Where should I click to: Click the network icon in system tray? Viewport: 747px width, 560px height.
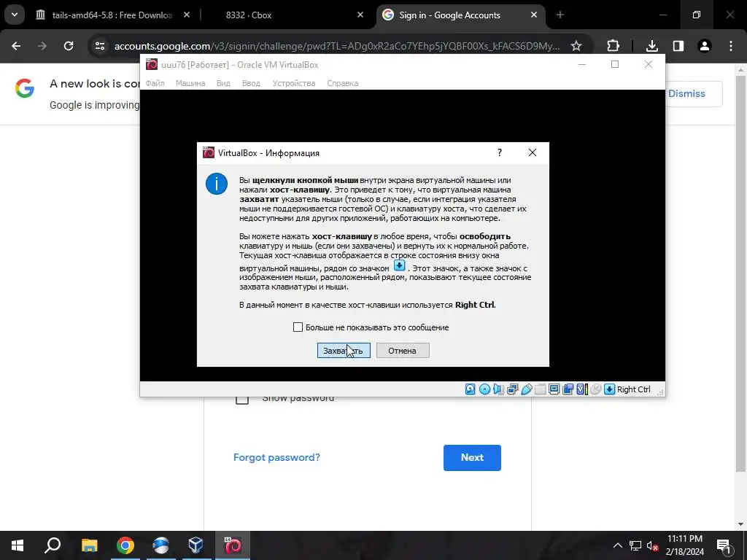pos(635,545)
